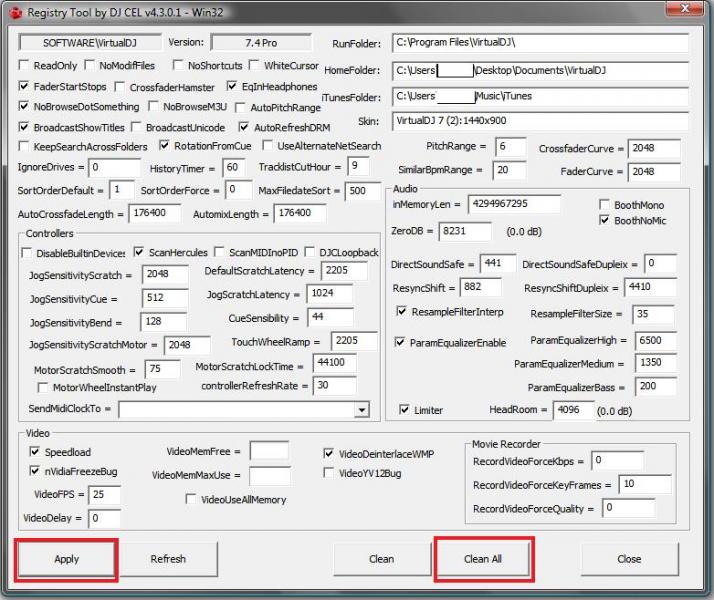Enable DisableBuiltinDevices checkbox
The height and width of the screenshot is (600, 714).
(26, 253)
